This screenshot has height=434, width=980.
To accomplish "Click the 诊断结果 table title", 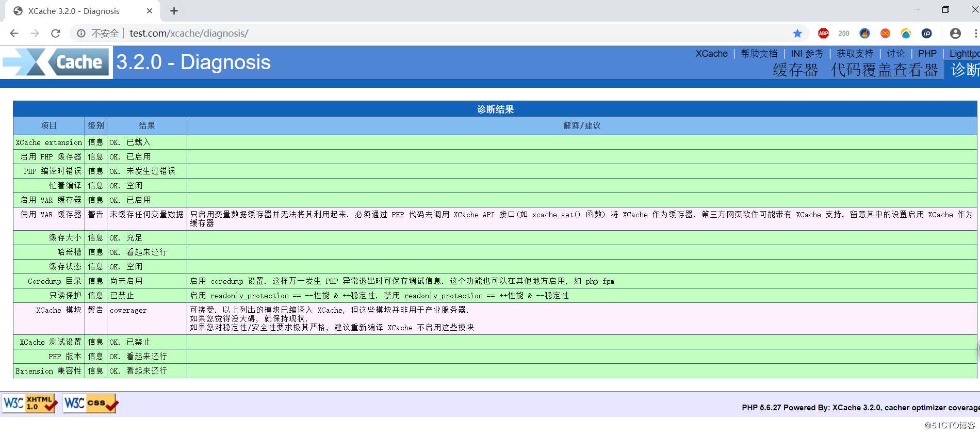I will [495, 109].
